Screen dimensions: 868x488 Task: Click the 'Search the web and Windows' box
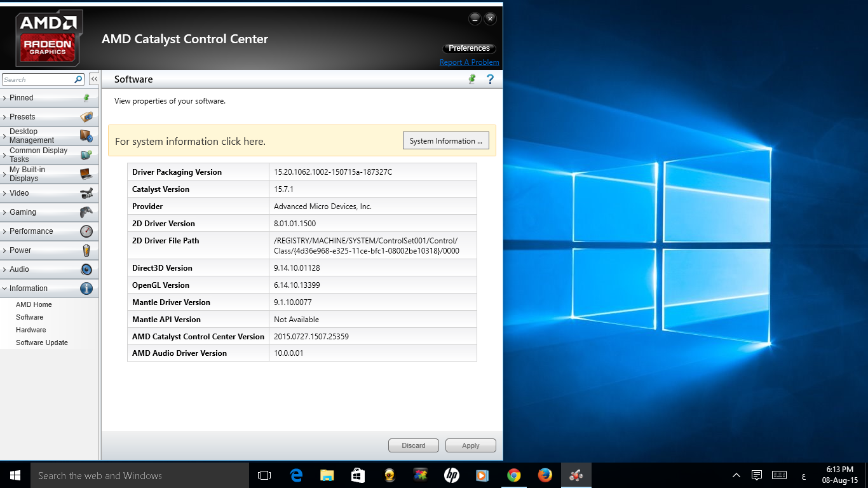click(x=140, y=475)
